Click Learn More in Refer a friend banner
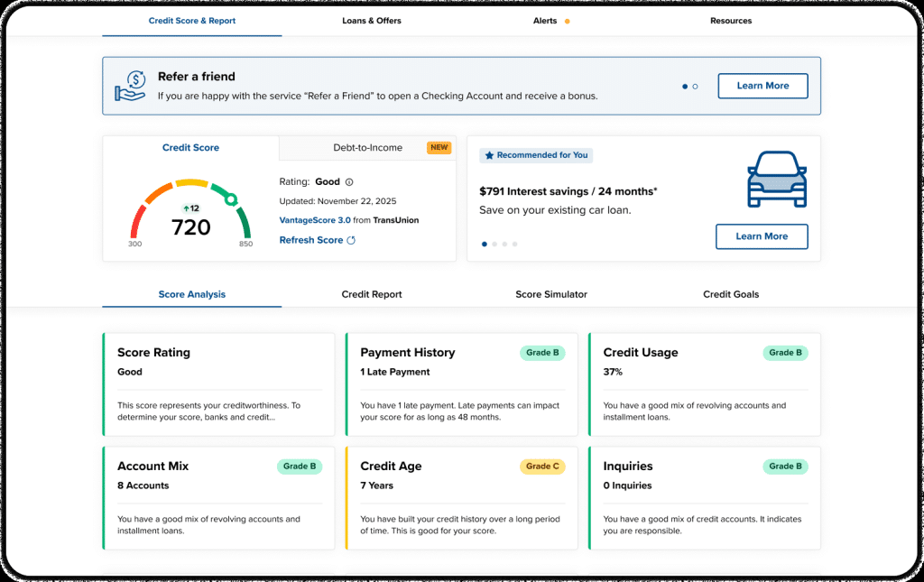924x582 pixels. [x=762, y=86]
